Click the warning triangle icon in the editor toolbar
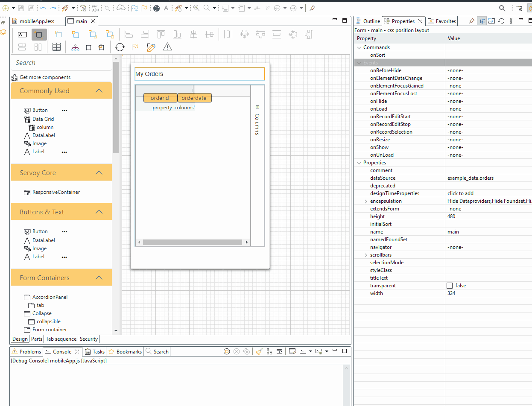532x406 pixels. pyautogui.click(x=167, y=47)
